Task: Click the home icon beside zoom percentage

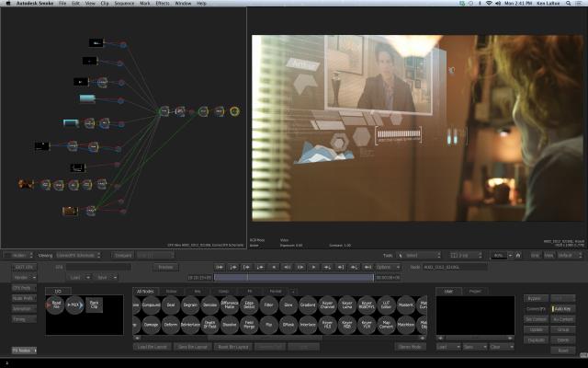Action: pyautogui.click(x=518, y=256)
